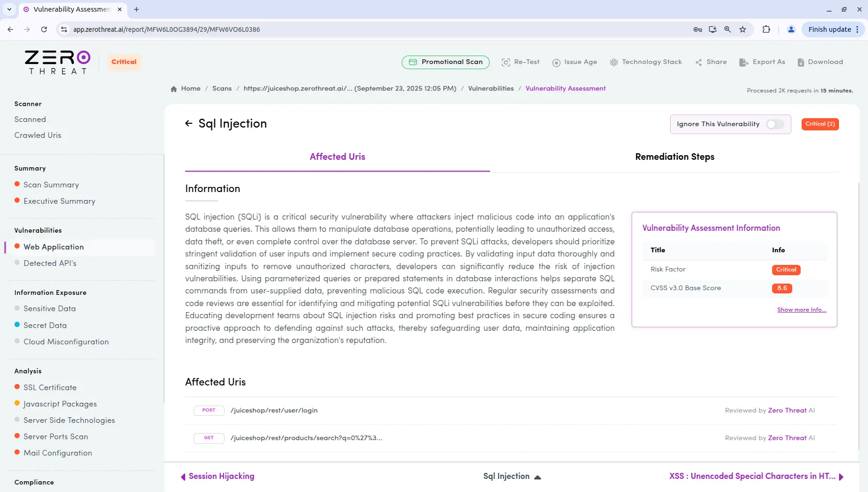Click Show more Info link
Screen dimensions: 868x492
coord(802,310)
